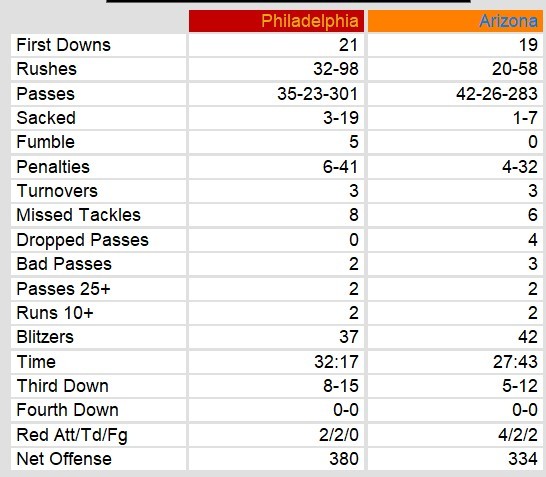546x477 pixels.
Task: Select the Blitzers row label
Action: [x=45, y=337]
